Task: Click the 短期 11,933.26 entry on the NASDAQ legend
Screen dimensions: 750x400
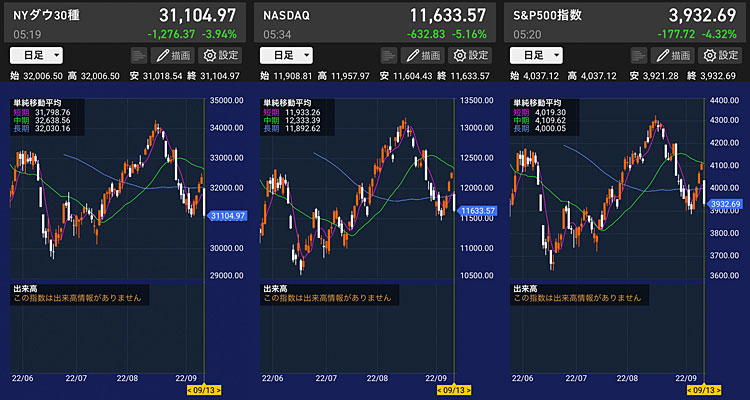Action: [294, 111]
